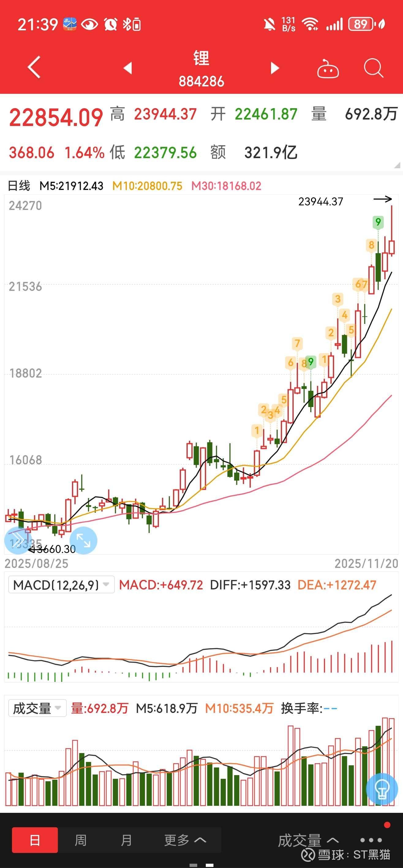403x868 pixels.
Task: Go to next sector with right triangle
Action: click(275, 68)
